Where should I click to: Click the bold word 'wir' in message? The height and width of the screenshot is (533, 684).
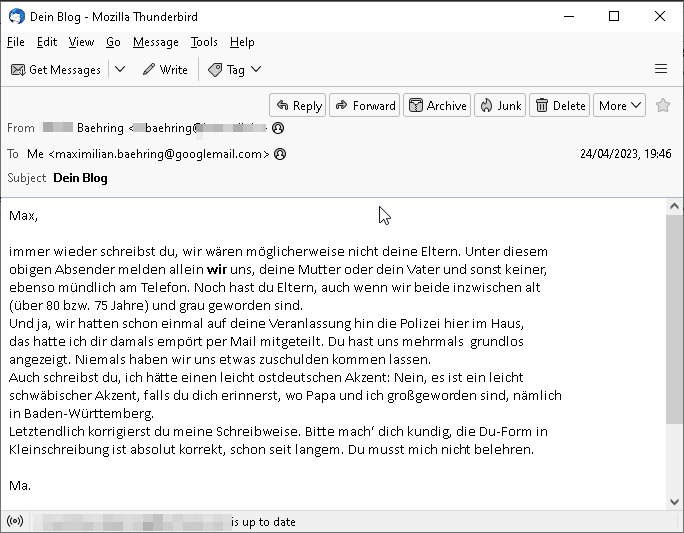(x=217, y=269)
